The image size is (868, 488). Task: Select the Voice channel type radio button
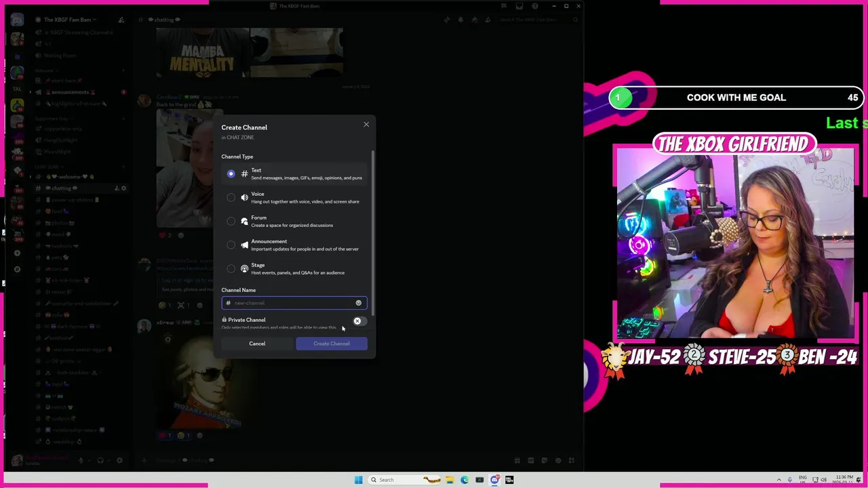231,198
